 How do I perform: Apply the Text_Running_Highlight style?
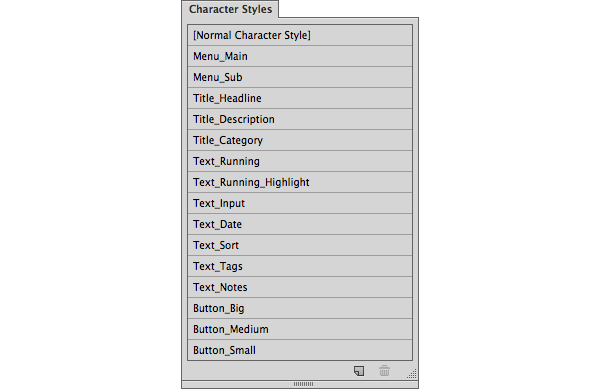[300, 182]
